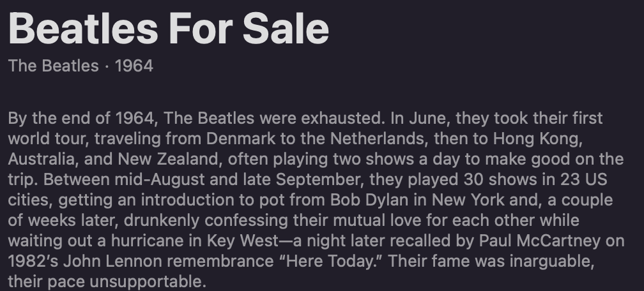The width and height of the screenshot is (644, 291).
Task: Click the words "New York"
Action: click(468, 200)
